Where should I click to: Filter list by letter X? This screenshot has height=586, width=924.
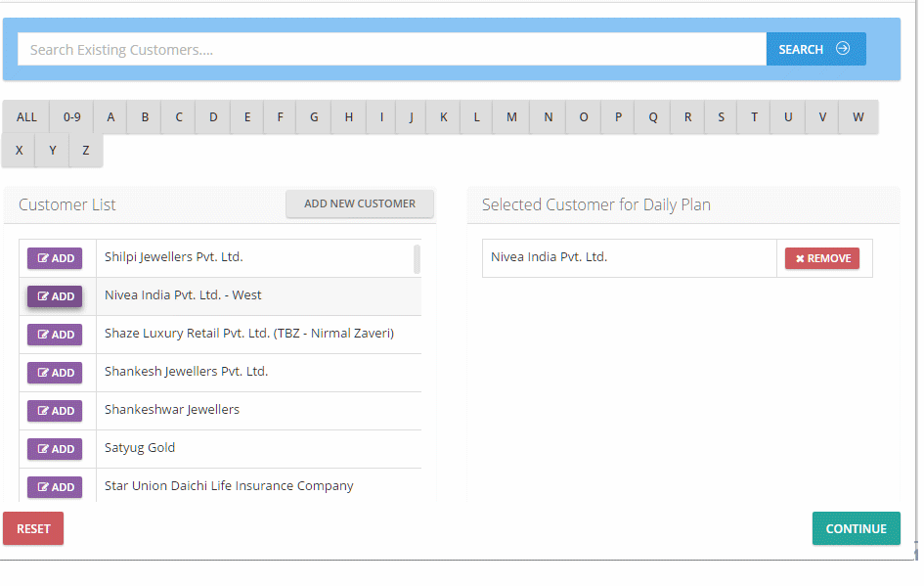(x=19, y=151)
